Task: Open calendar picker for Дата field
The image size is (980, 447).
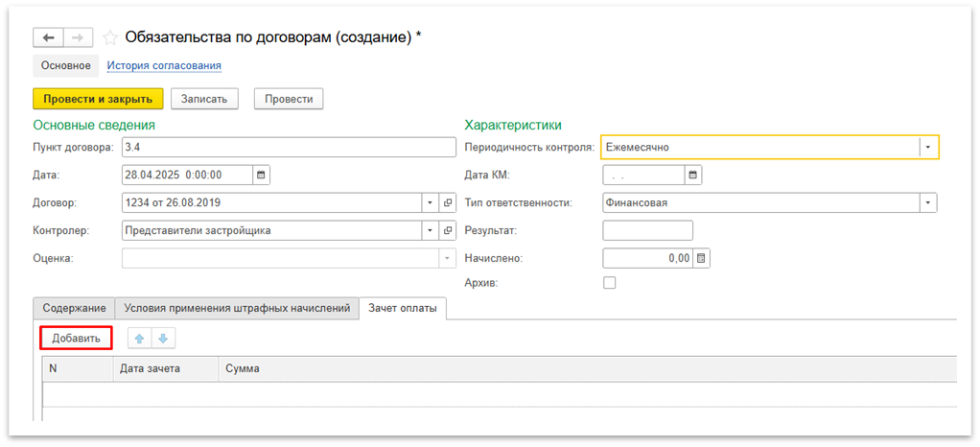Action: [x=261, y=175]
